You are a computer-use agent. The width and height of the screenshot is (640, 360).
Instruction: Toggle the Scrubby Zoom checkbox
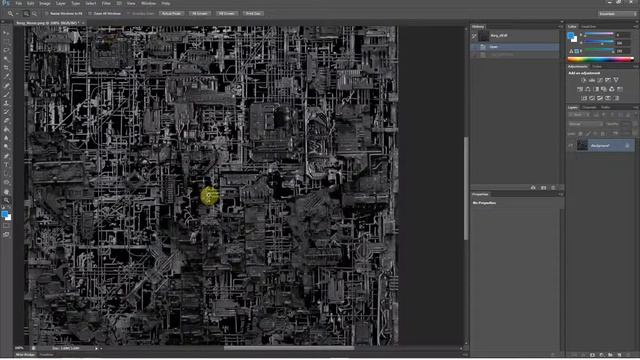tap(129, 13)
